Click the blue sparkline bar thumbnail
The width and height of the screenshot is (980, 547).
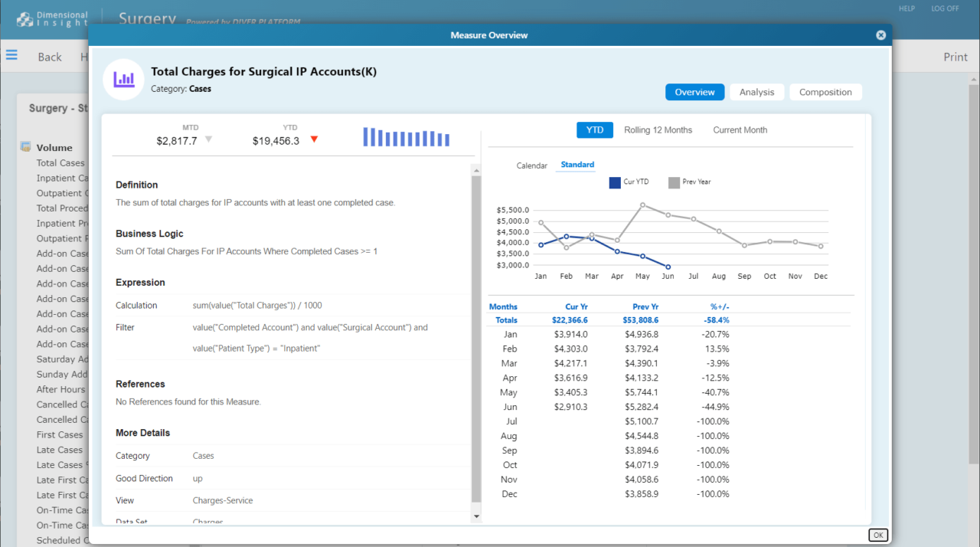pyautogui.click(x=406, y=137)
